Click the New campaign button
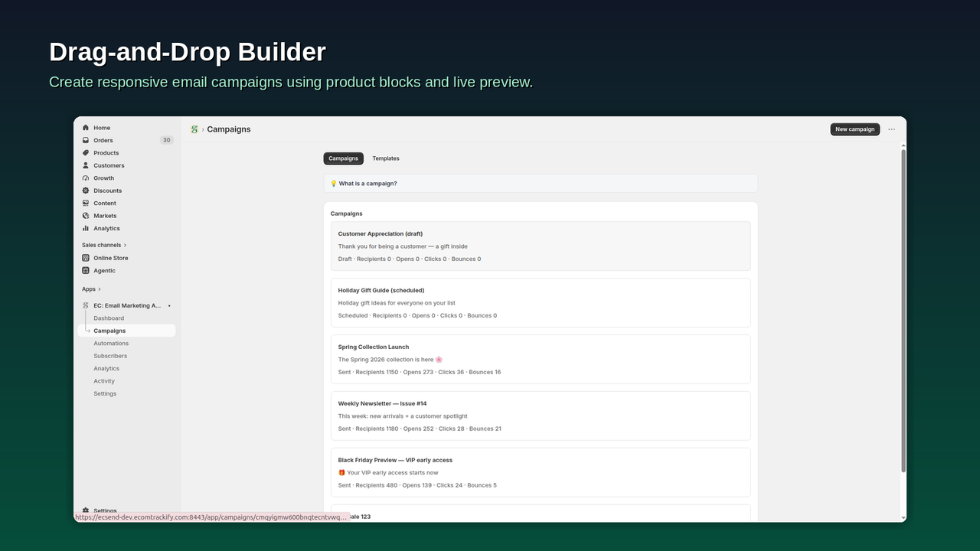The width and height of the screenshot is (980, 551). [855, 129]
